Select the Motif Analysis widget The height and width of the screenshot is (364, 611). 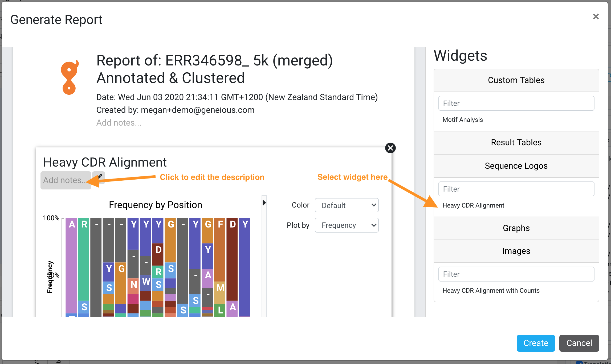click(x=463, y=120)
